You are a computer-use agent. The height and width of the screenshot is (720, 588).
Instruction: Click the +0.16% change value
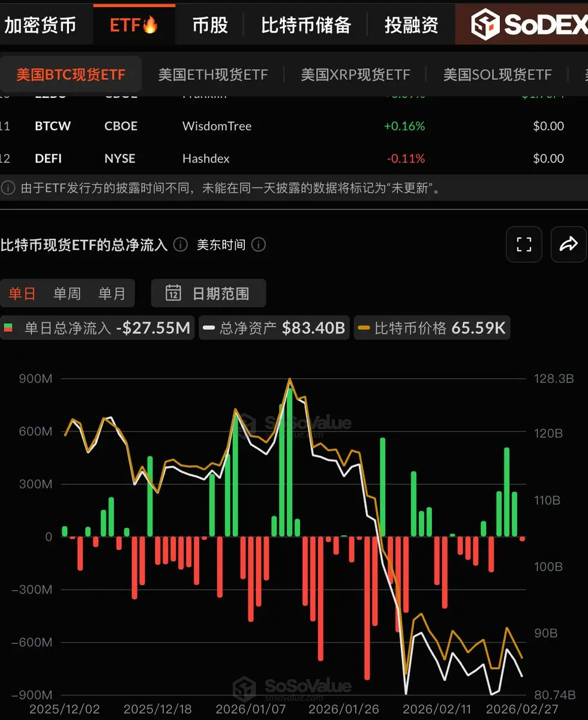coord(404,126)
